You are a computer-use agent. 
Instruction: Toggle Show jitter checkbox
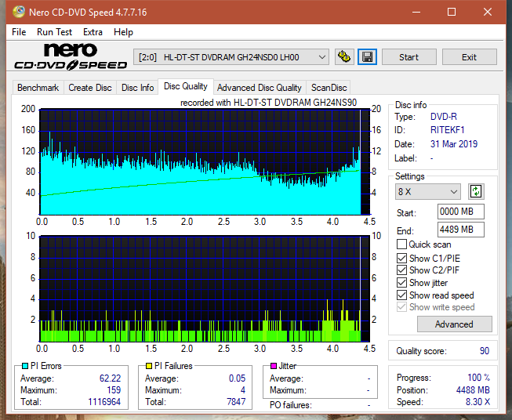tap(401, 283)
